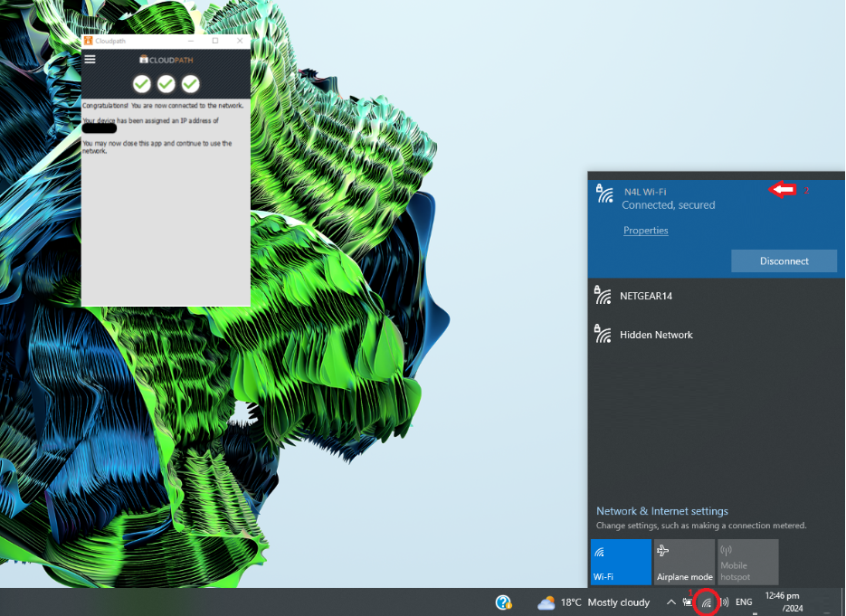The image size is (846, 616).
Task: Turn on Mobile hotspot
Action: tap(747, 561)
